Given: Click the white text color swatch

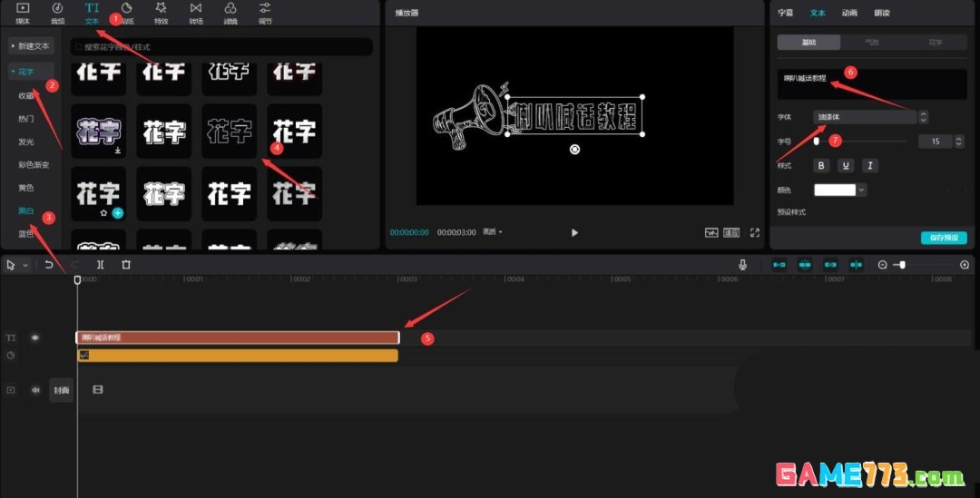Looking at the screenshot, I should coord(835,190).
